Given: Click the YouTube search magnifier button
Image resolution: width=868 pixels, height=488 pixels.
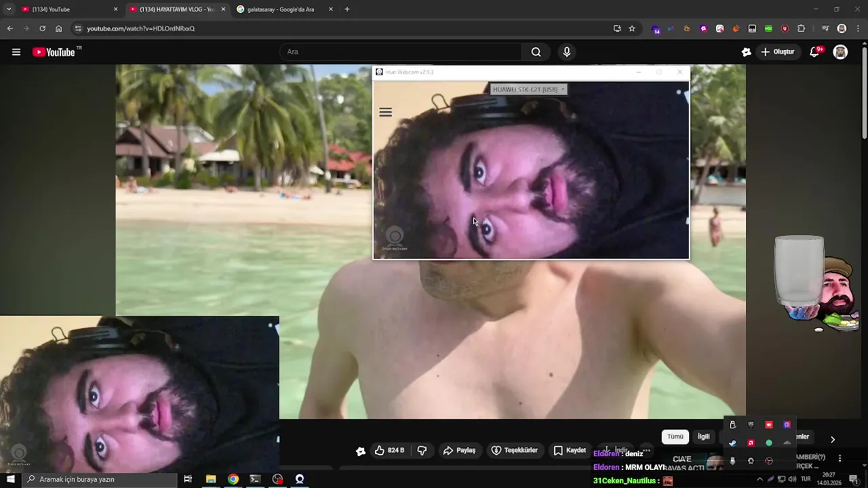Looking at the screenshot, I should pos(536,52).
